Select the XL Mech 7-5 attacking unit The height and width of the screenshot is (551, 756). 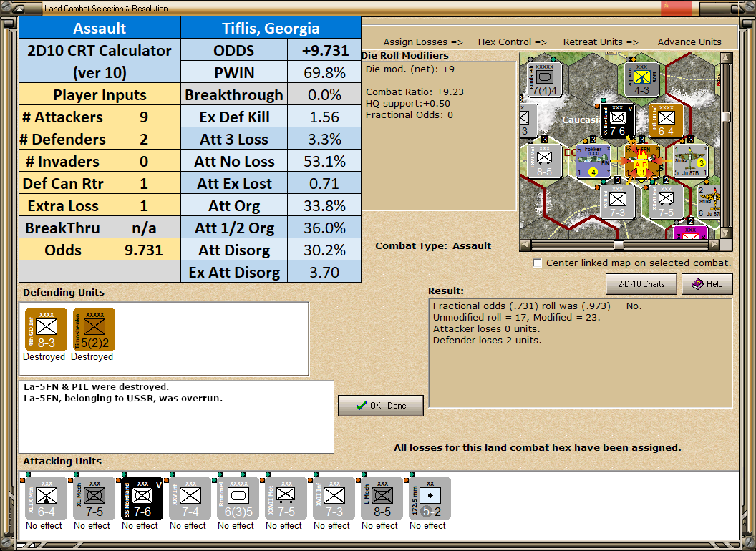[94, 499]
